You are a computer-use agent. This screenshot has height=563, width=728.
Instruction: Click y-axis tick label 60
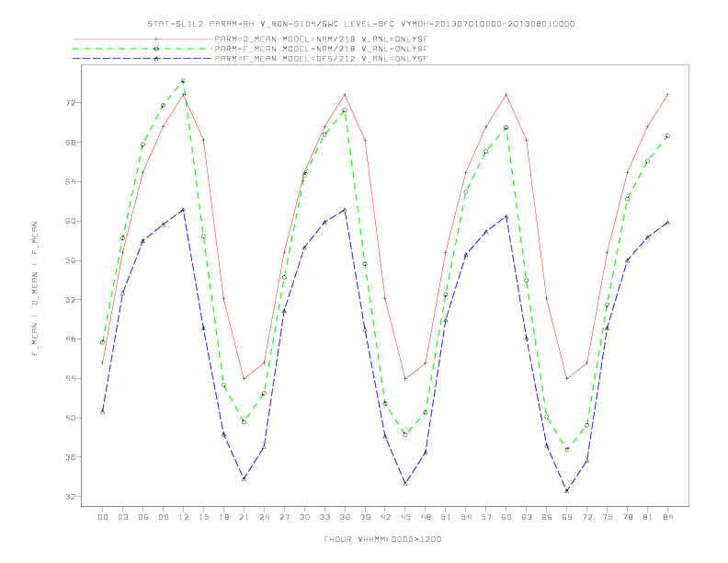71,221
